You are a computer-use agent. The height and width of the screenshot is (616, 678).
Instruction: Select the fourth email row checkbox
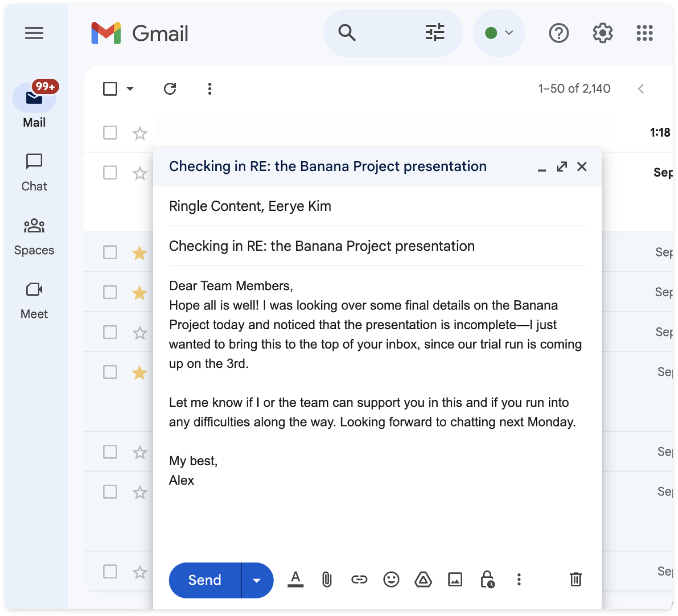coord(110,292)
